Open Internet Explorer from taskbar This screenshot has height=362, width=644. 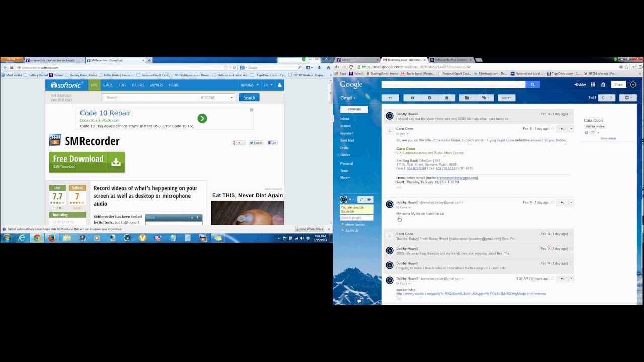coord(22,238)
